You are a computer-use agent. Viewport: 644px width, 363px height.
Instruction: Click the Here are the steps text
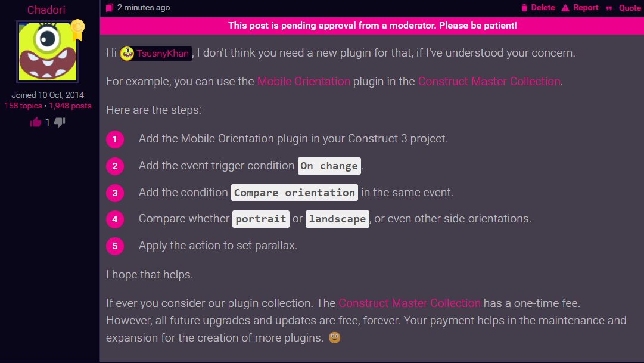154,110
